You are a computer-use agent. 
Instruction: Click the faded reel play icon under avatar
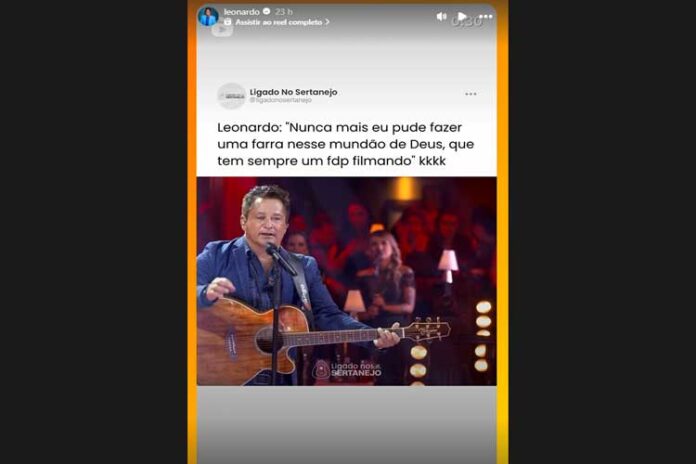[222, 30]
